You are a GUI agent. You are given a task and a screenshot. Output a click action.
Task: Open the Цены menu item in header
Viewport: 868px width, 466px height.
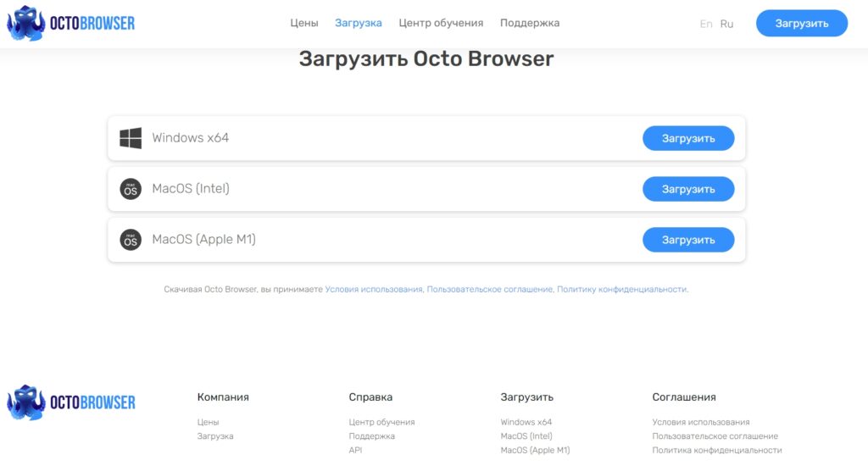coord(304,23)
